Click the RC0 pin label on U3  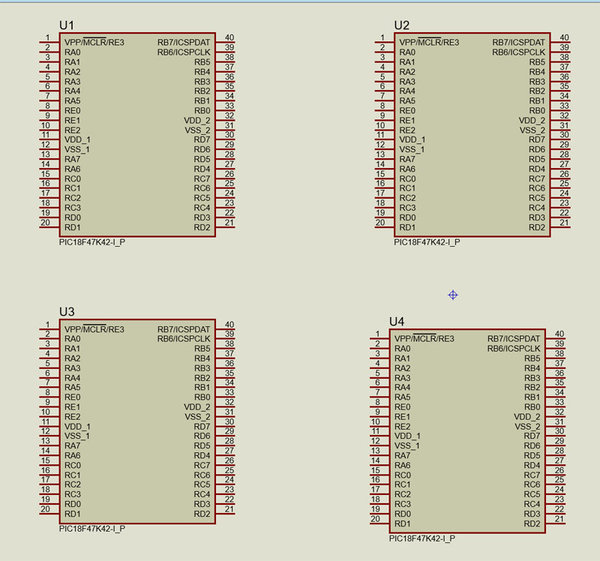(x=73, y=466)
